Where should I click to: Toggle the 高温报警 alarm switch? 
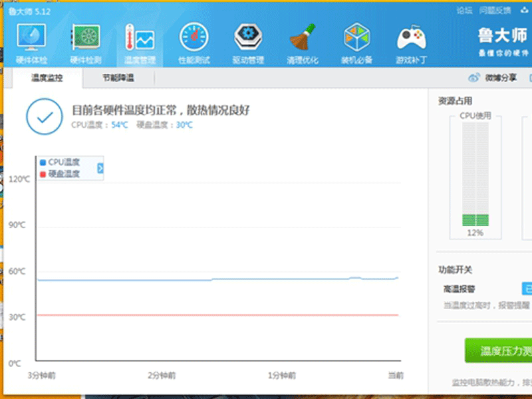tap(527, 289)
